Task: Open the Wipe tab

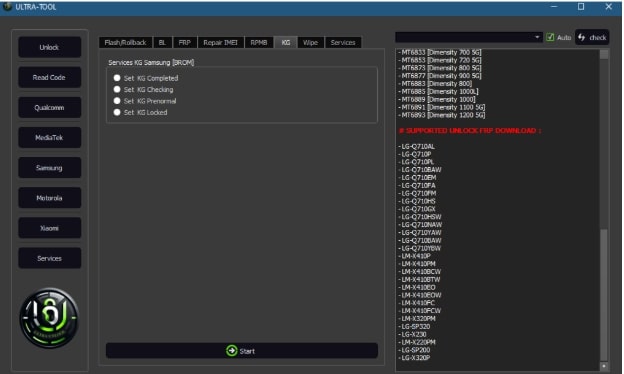Action: [x=310, y=43]
